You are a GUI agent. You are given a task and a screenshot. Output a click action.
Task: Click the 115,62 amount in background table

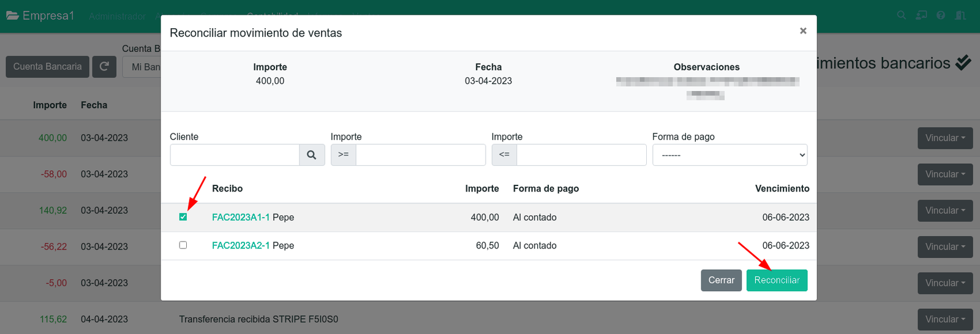click(x=53, y=319)
